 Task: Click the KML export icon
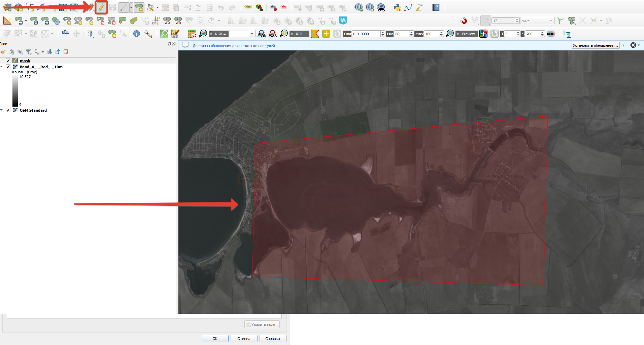550,34
